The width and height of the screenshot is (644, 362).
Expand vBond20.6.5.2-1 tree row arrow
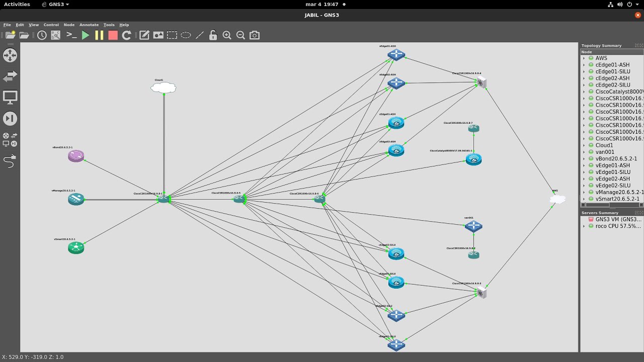(584, 159)
